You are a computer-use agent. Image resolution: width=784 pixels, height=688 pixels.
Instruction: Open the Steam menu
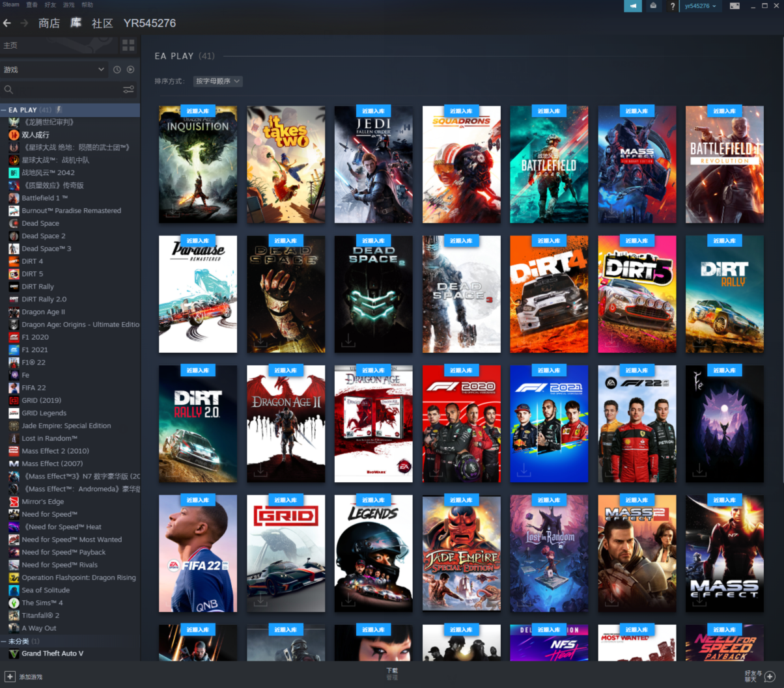[11, 5]
